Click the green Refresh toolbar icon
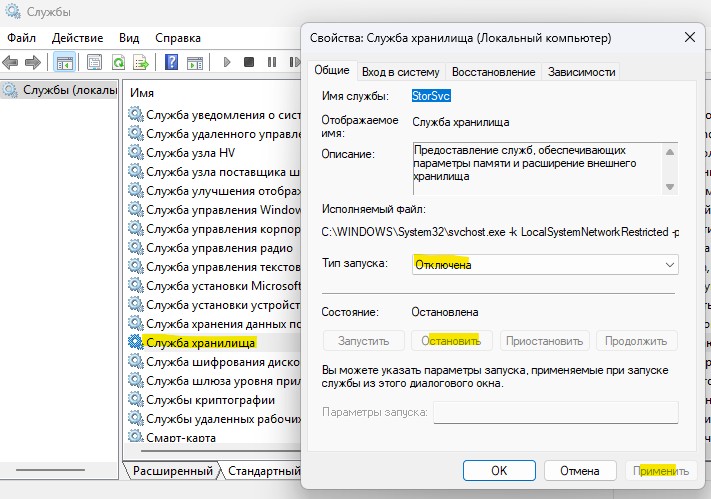 point(118,62)
